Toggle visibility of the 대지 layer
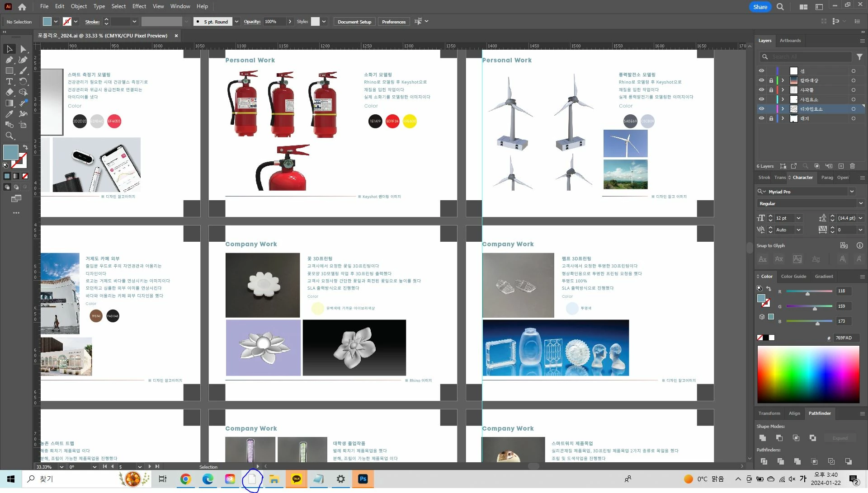Image resolution: width=868 pixels, height=493 pixels. tap(761, 118)
